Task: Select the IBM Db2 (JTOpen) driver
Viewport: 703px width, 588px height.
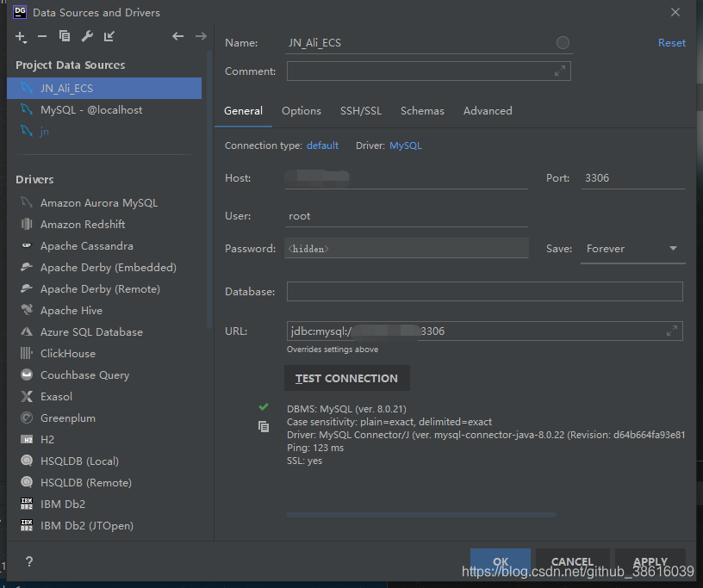Action: pos(87,526)
